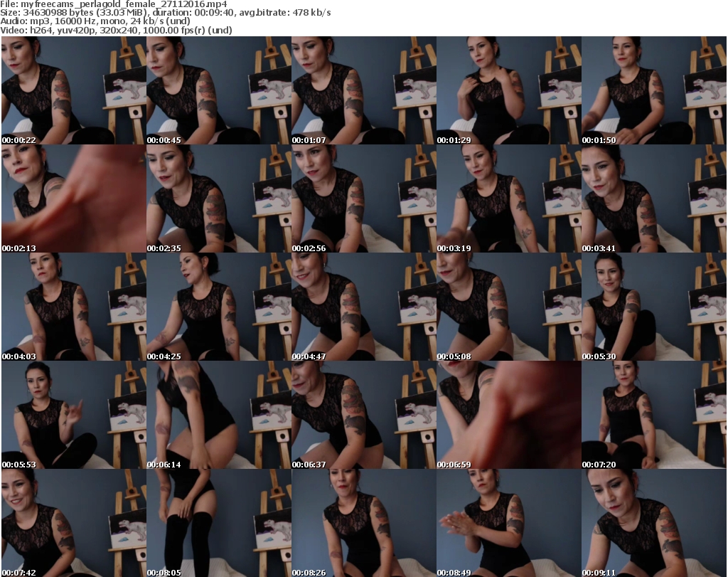Click the 'Size: 34630988 bytes' info line
Image resolution: width=728 pixels, height=577 pixels.
pyautogui.click(x=166, y=13)
